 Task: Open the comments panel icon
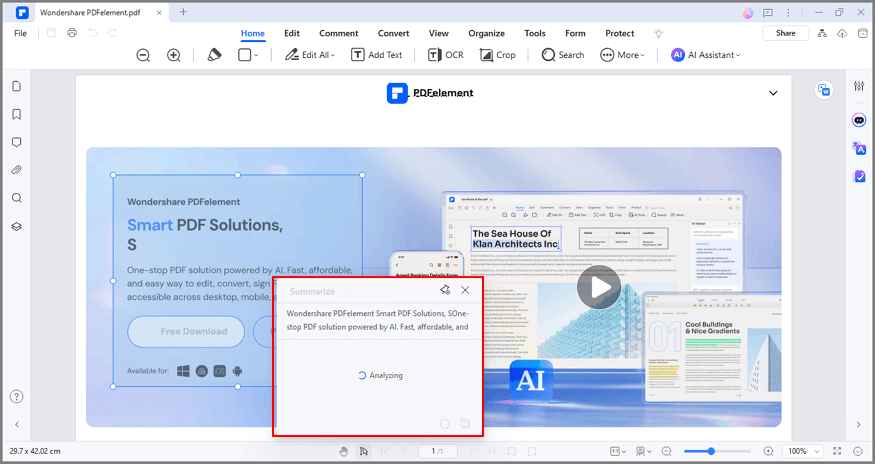pos(17,142)
